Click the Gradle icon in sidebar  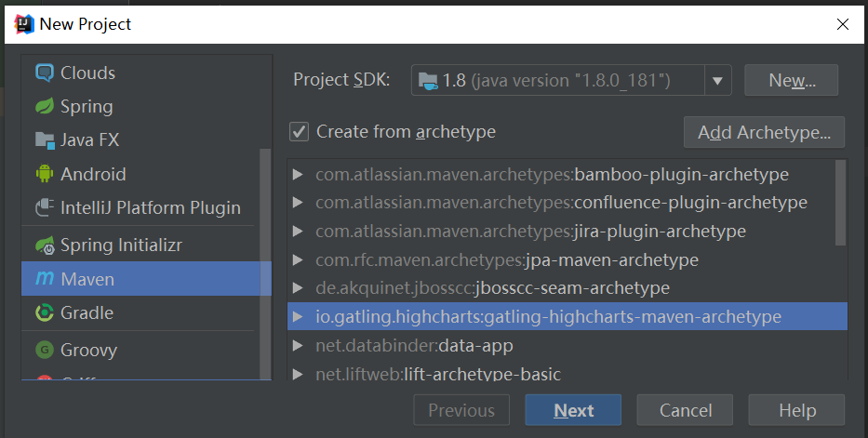pos(44,312)
